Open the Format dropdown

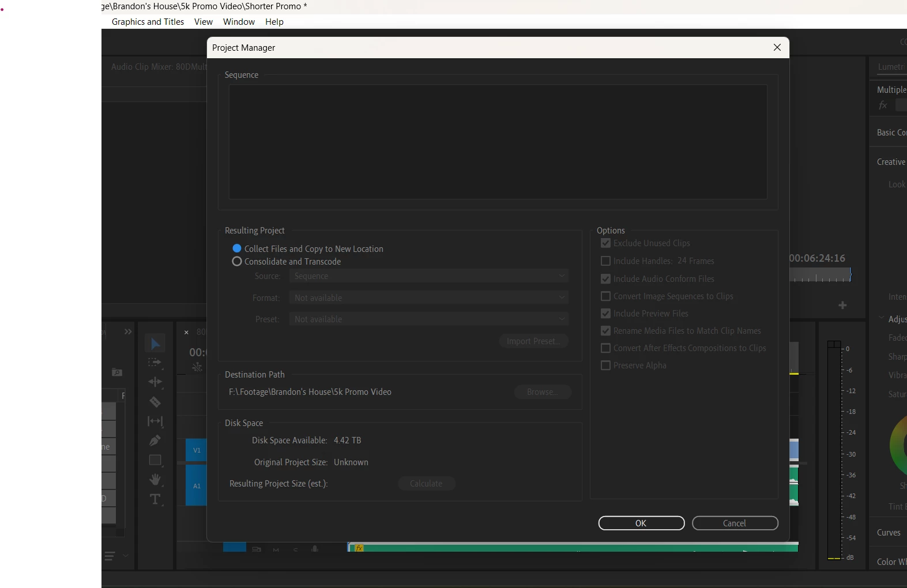(x=429, y=298)
